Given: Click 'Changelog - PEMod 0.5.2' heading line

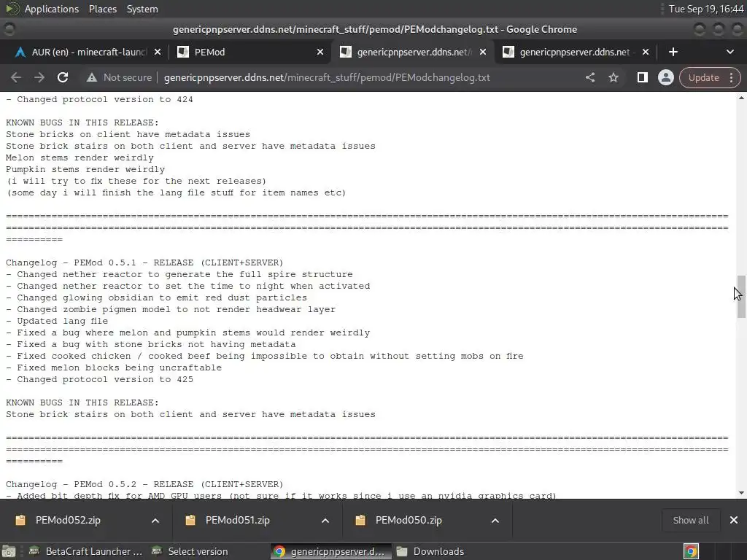Looking at the screenshot, I should coord(144,484).
